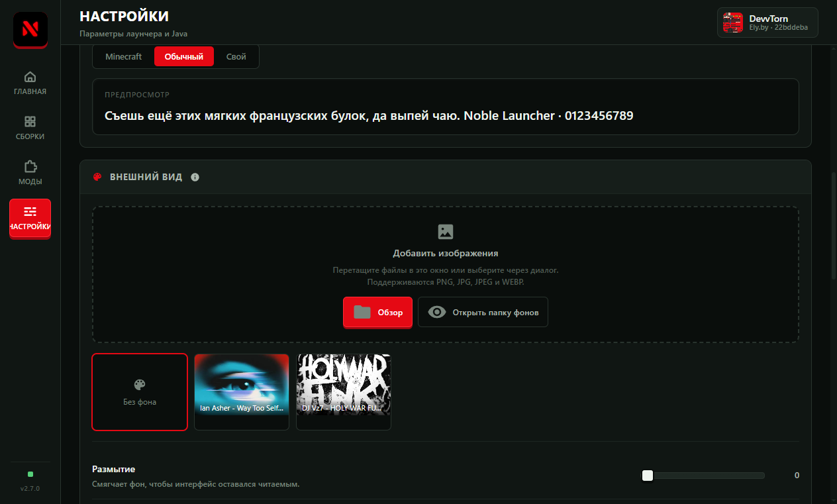Click the page vertical scrollbar
This screenshot has height=504, width=837.
(833, 225)
